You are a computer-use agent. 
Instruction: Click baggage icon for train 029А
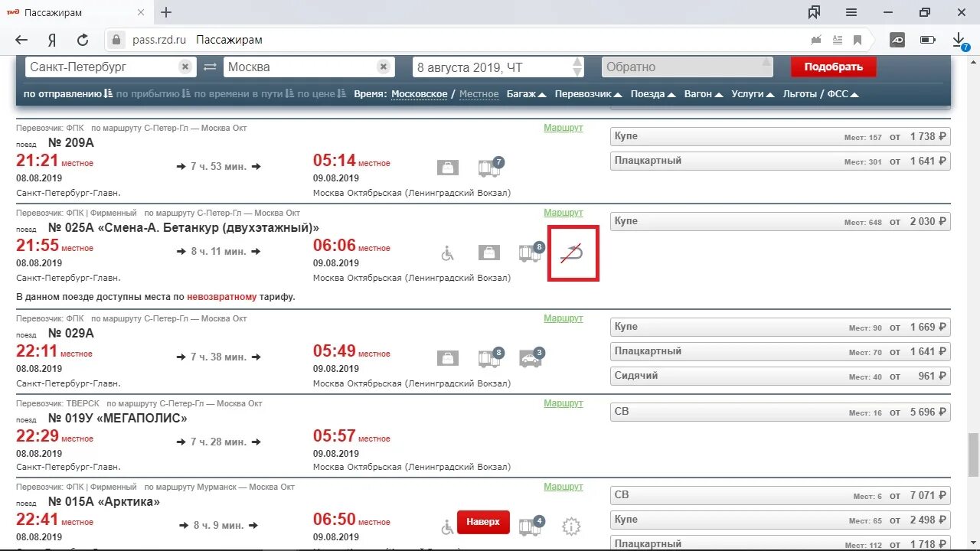tap(447, 357)
